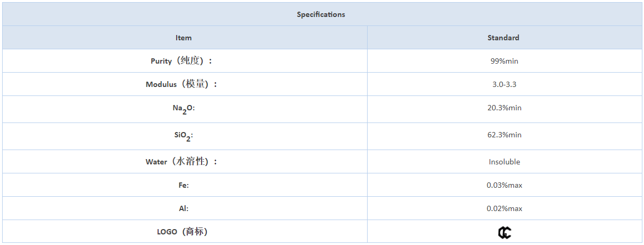Click the CC logo icon

pos(504,232)
